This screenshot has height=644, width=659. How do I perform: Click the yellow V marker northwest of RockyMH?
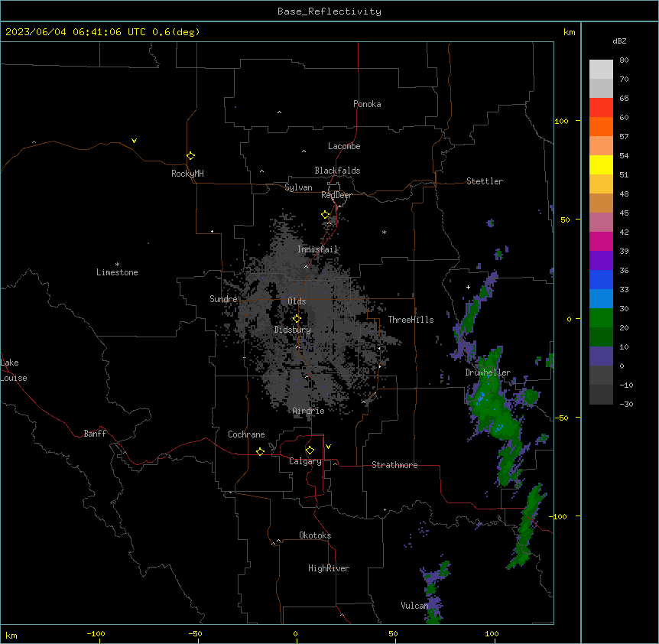point(134,141)
